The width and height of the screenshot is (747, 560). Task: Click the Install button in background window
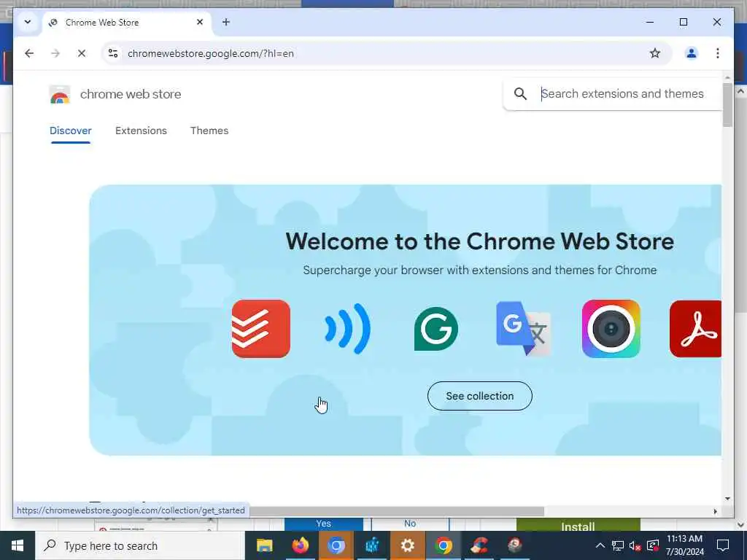pos(578,525)
